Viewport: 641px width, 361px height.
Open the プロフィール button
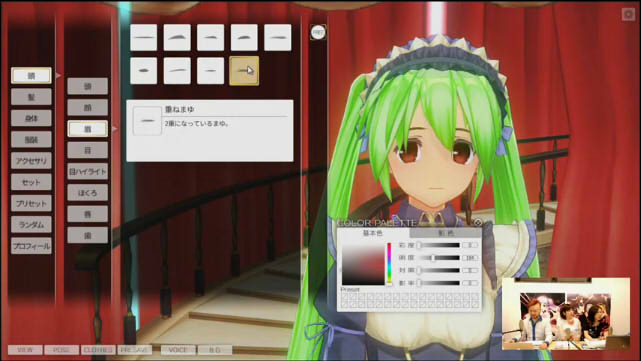[x=31, y=246]
